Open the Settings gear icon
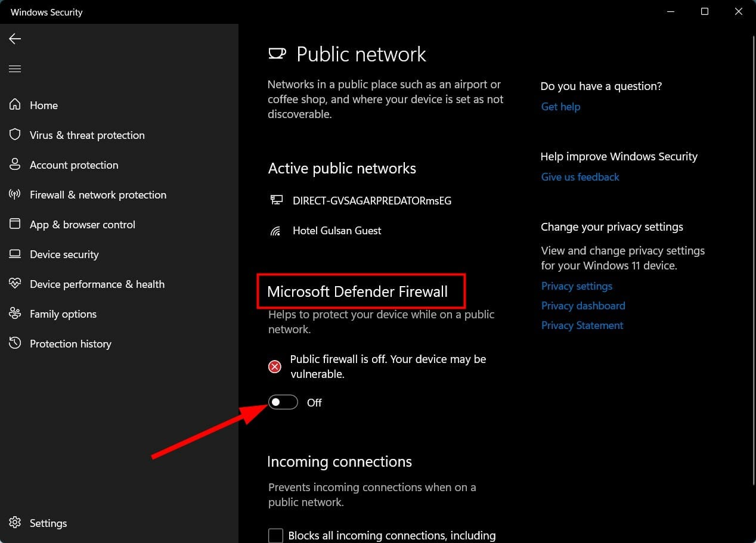756x543 pixels. (x=15, y=523)
